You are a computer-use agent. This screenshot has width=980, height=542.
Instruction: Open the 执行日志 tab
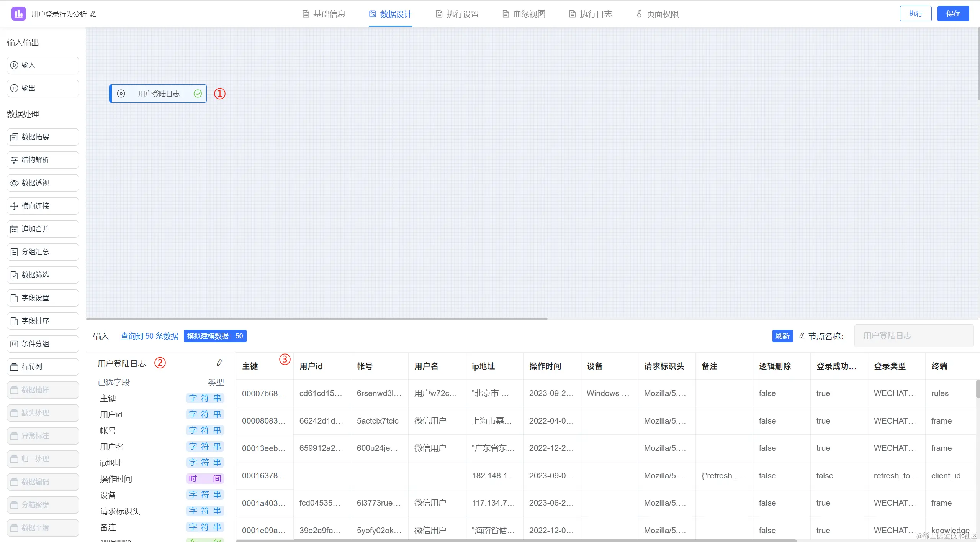[591, 14]
